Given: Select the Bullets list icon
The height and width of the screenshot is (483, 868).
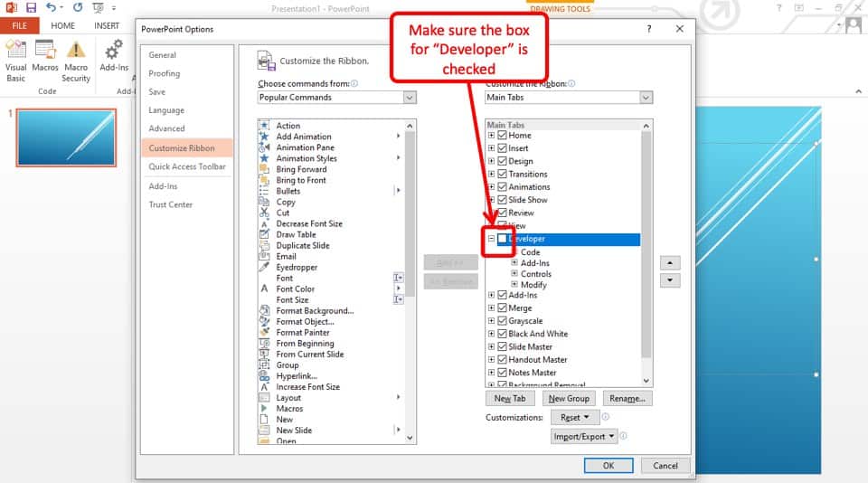Looking at the screenshot, I should 264,191.
